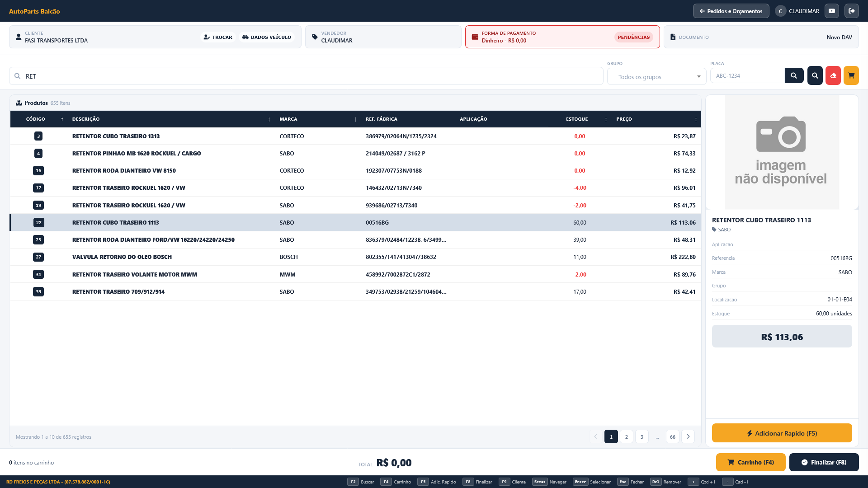Sort by the PREÇO column sort icon
The width and height of the screenshot is (868, 488).
coord(696,119)
